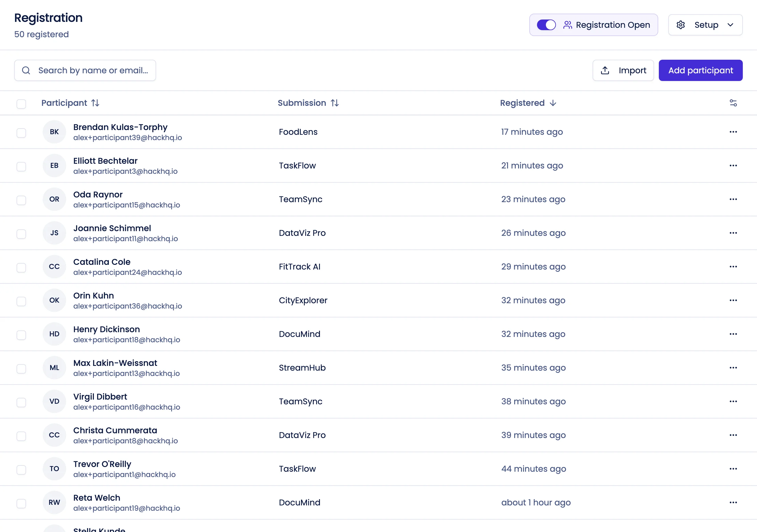Click the search magnifier icon
757x532 pixels.
point(26,70)
